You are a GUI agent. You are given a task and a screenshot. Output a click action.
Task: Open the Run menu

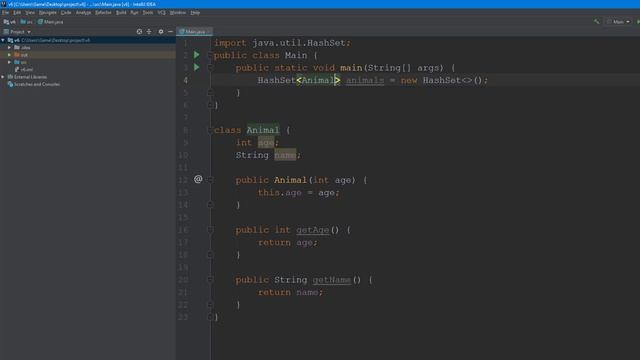134,13
